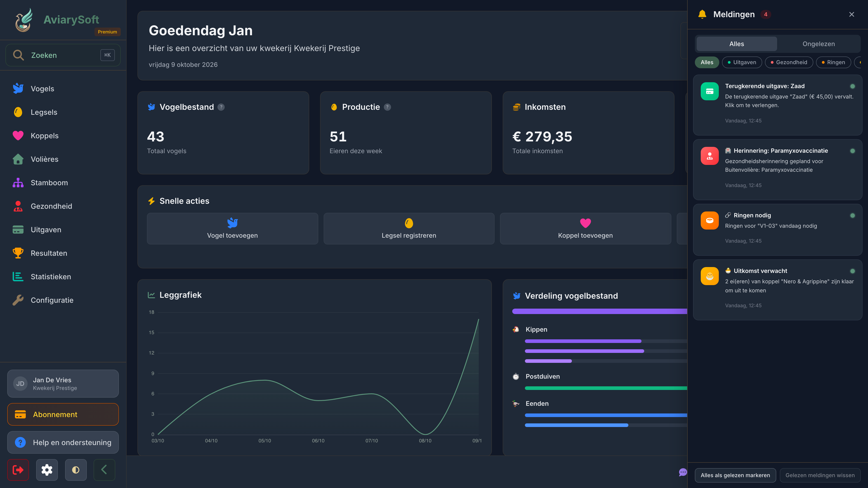868x488 pixels.
Task: Click the Vogelbestand help question mark
Action: pyautogui.click(x=221, y=107)
